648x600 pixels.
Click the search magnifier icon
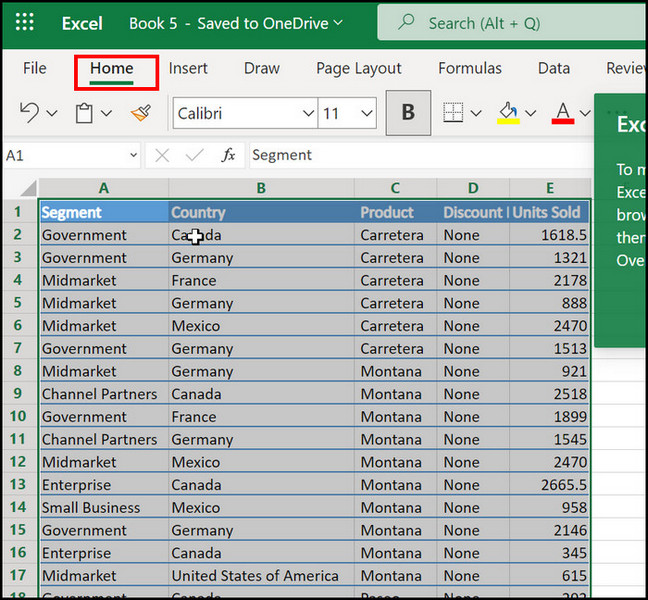tap(406, 21)
